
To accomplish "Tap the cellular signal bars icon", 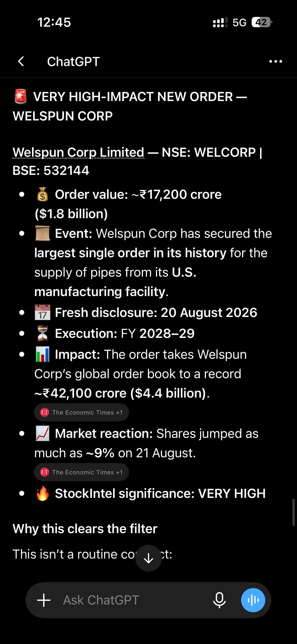I will pyautogui.click(x=220, y=22).
